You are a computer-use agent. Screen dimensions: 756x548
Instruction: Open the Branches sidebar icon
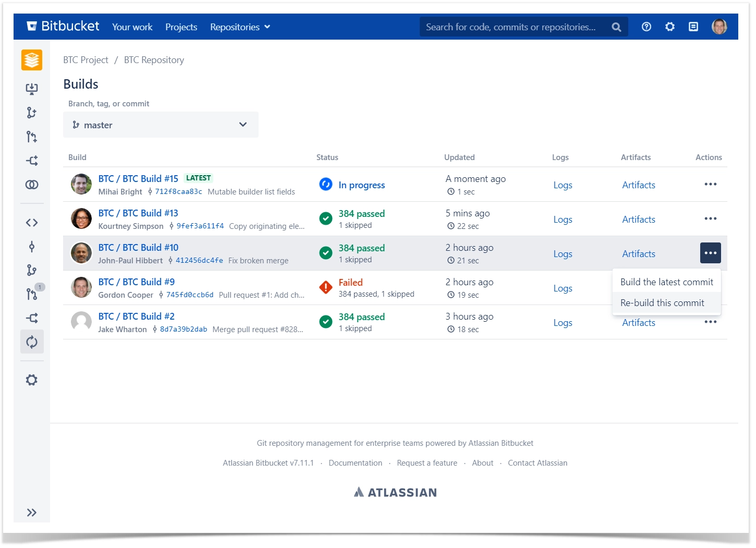(32, 270)
